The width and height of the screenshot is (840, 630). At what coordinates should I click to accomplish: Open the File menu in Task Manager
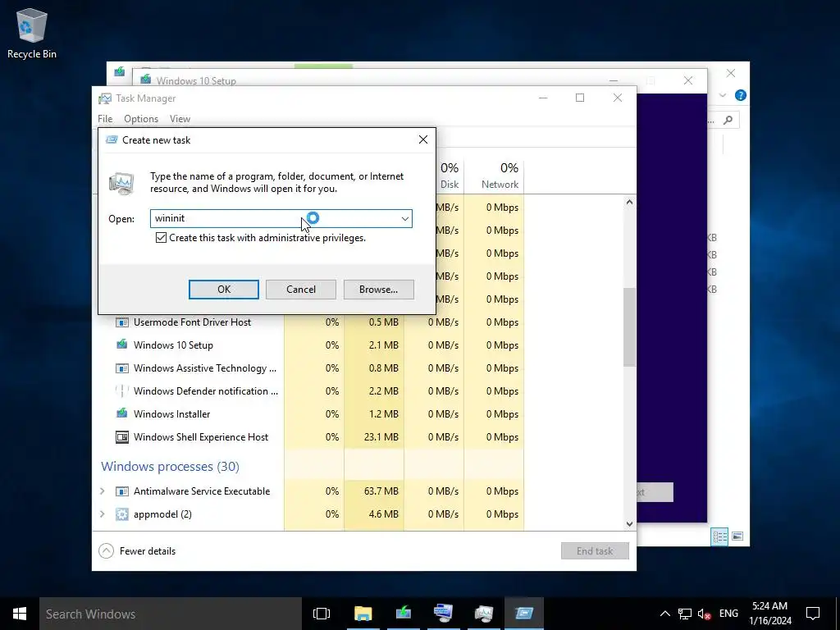105,119
